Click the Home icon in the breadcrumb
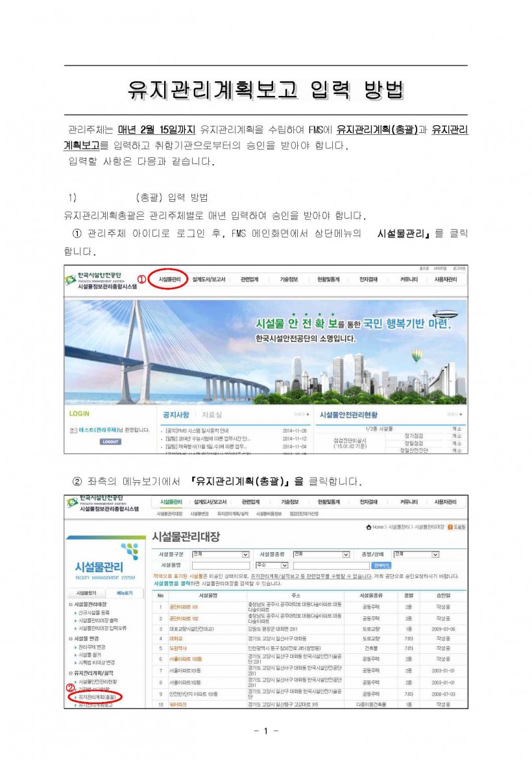Image resolution: width=532 pixels, height=761 pixels. click(369, 527)
